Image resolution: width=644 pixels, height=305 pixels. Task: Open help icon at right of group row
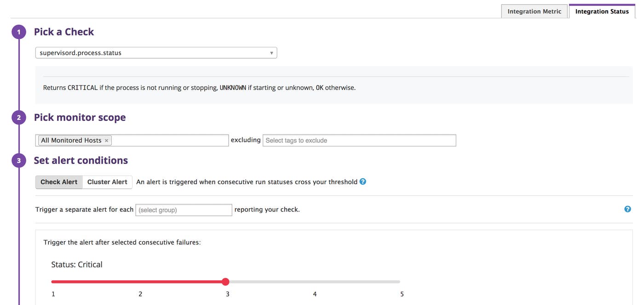pyautogui.click(x=627, y=209)
